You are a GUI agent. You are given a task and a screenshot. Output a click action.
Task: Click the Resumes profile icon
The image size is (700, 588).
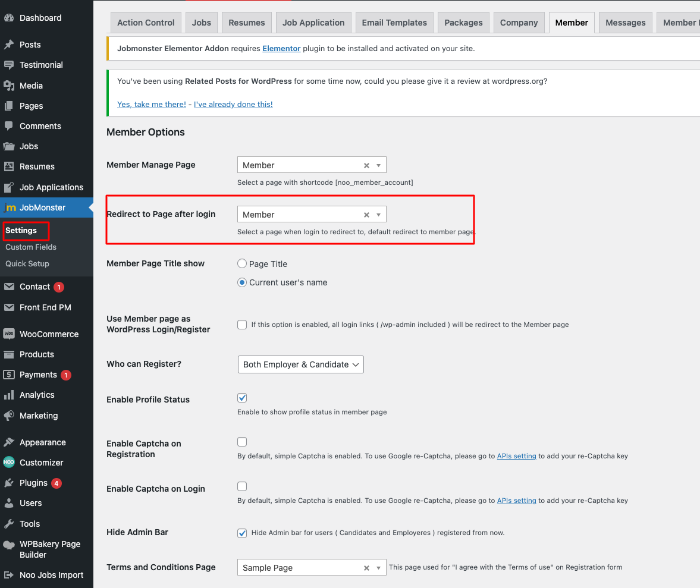[9, 166]
